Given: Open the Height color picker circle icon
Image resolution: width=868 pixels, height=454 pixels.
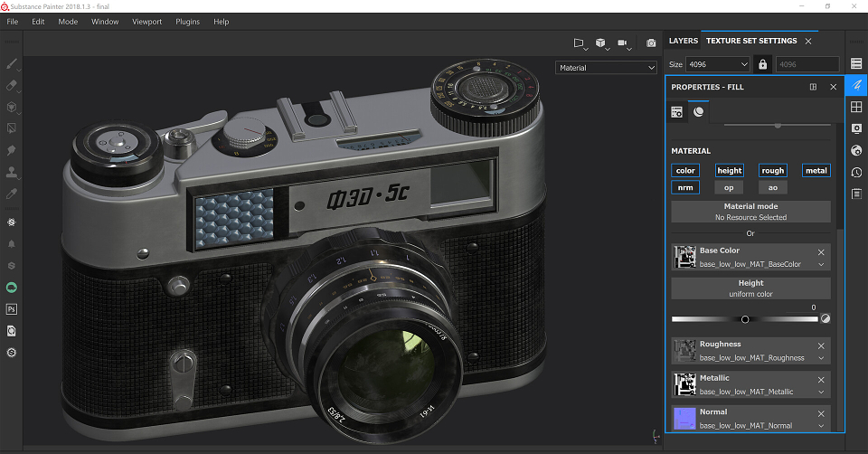Looking at the screenshot, I should point(826,318).
